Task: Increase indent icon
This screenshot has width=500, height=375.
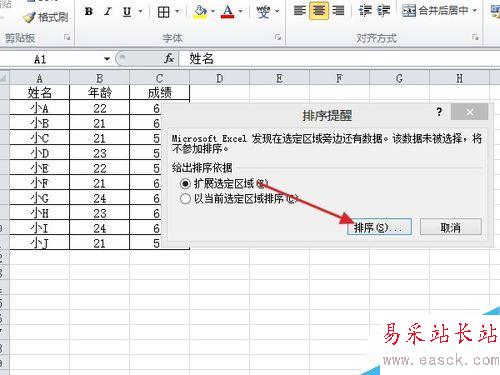Action: (x=383, y=11)
